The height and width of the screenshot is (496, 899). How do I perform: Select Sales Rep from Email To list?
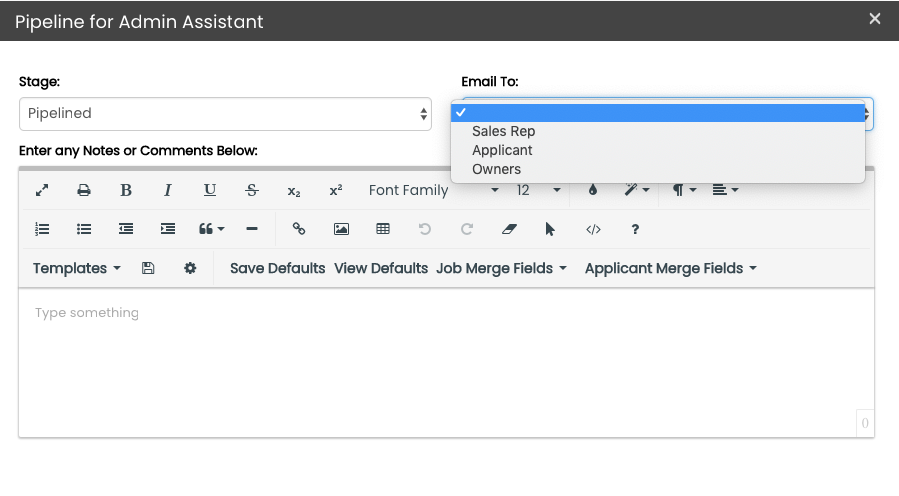pos(504,131)
